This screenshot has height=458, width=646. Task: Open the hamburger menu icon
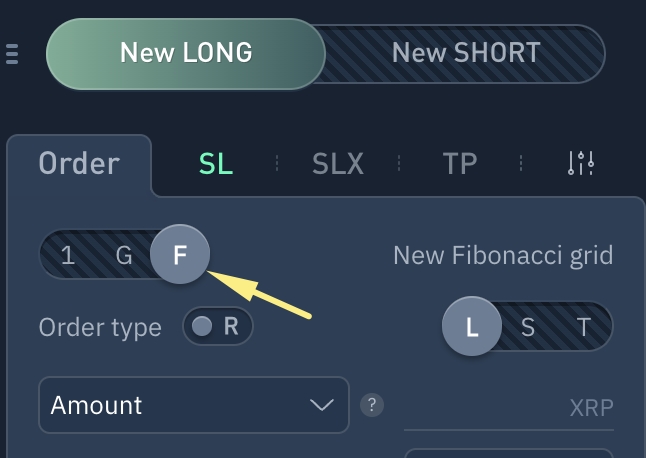click(x=12, y=54)
